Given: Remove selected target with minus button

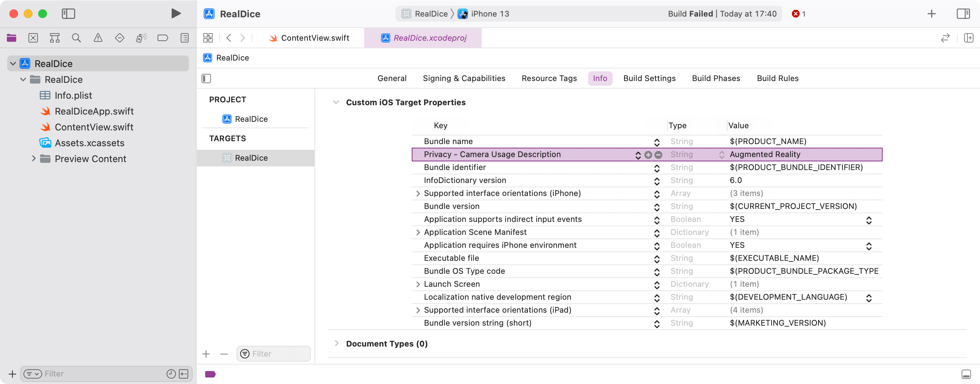Looking at the screenshot, I should coord(224,354).
